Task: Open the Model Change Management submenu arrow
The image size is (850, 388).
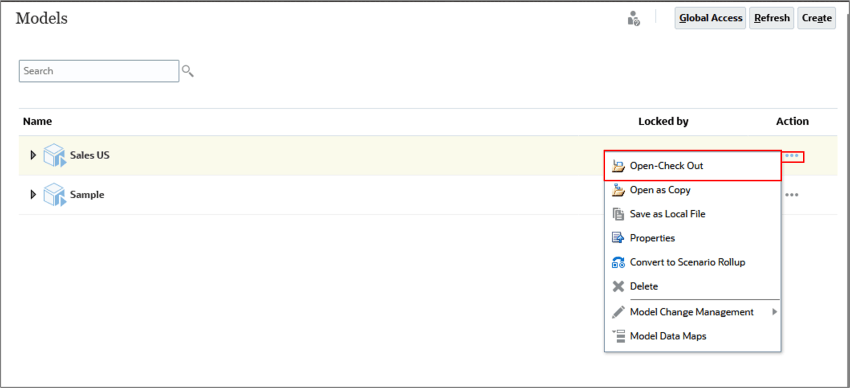Action: [775, 312]
